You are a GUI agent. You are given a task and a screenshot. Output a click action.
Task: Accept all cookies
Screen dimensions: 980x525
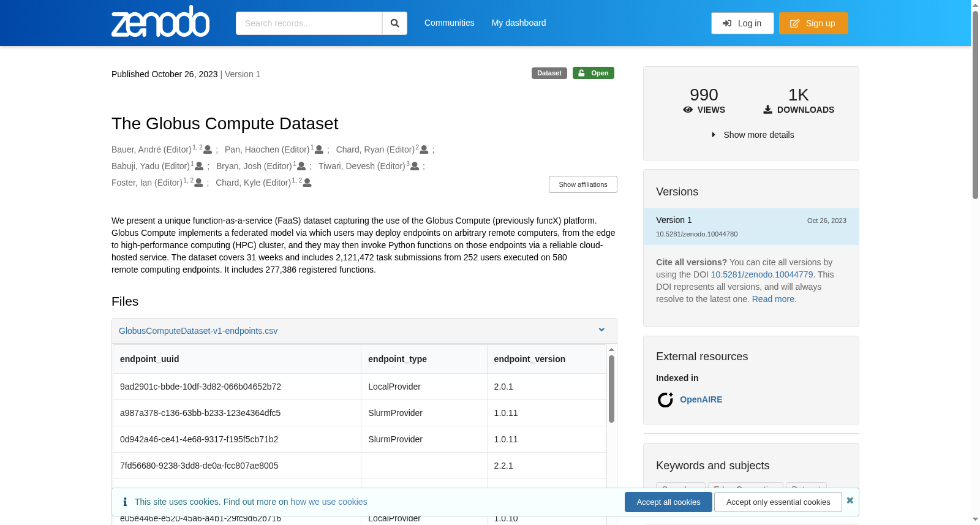(668, 502)
